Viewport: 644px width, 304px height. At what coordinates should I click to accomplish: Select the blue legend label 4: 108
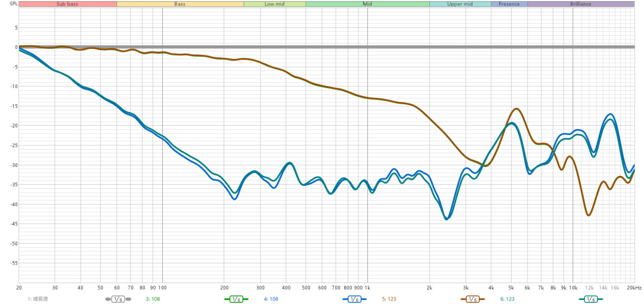click(271, 299)
